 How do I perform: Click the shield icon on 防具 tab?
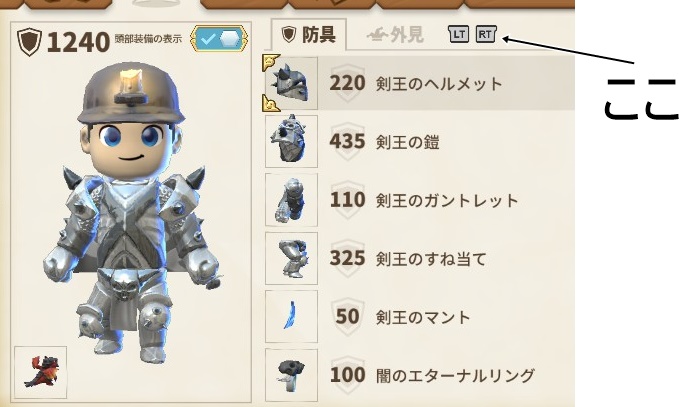(288, 34)
